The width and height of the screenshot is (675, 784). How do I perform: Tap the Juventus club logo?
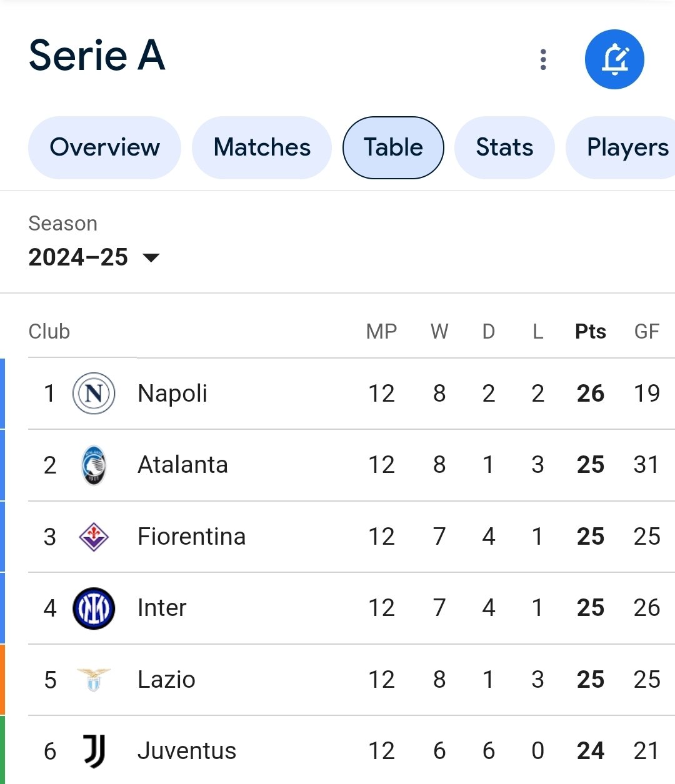[94, 751]
